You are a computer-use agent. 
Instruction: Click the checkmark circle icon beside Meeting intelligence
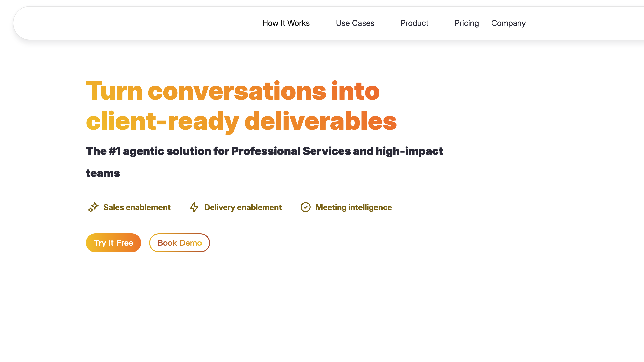pos(305,207)
